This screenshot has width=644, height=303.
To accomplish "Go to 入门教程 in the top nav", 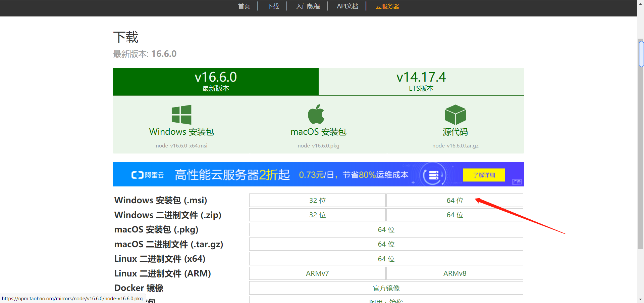I will tap(308, 6).
